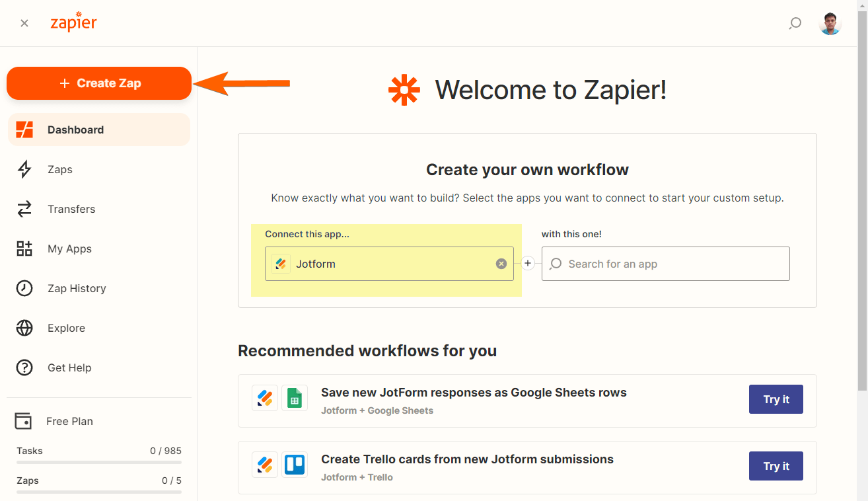This screenshot has width=868, height=501.
Task: Open Explore from the sidebar
Action: coord(99,328)
